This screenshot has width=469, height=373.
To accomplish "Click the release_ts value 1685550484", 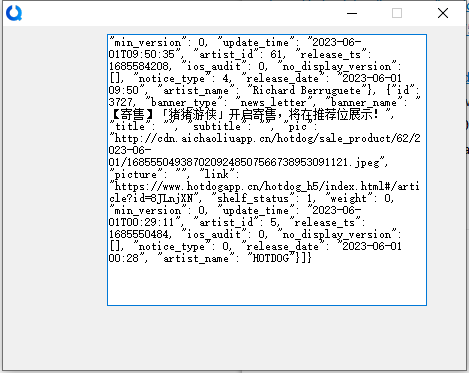I will [139, 234].
